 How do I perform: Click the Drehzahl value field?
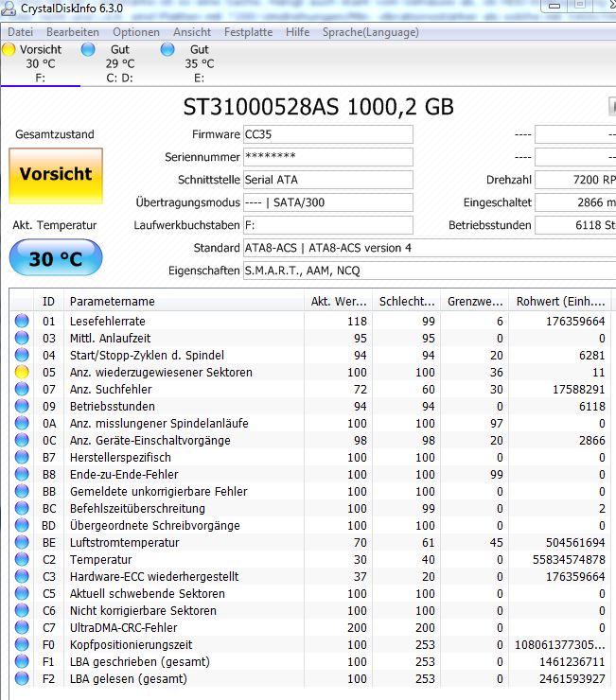point(575,180)
